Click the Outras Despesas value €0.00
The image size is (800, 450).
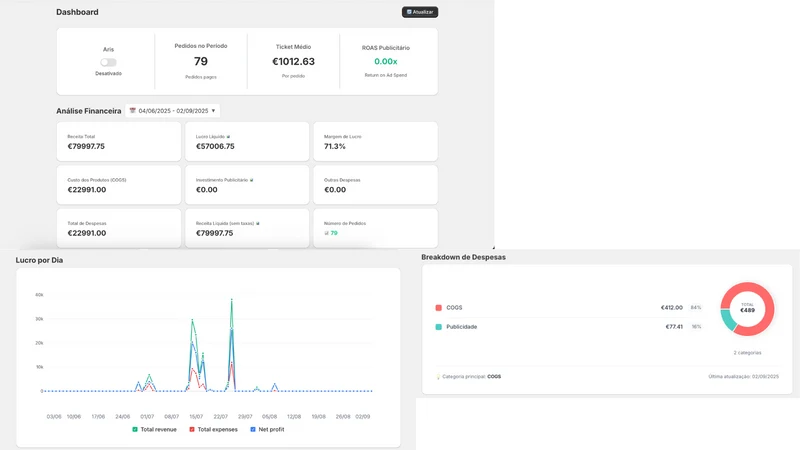click(x=335, y=190)
